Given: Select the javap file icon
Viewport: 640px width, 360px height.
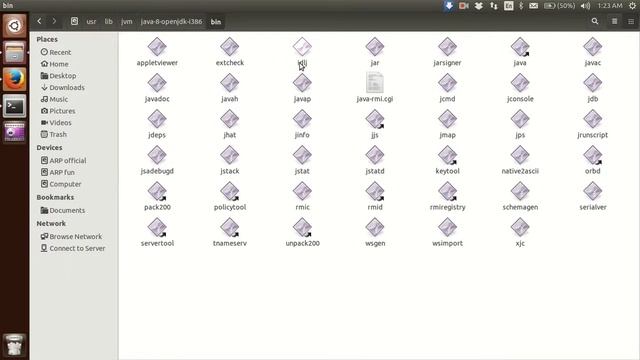Looking at the screenshot, I should pos(302,83).
